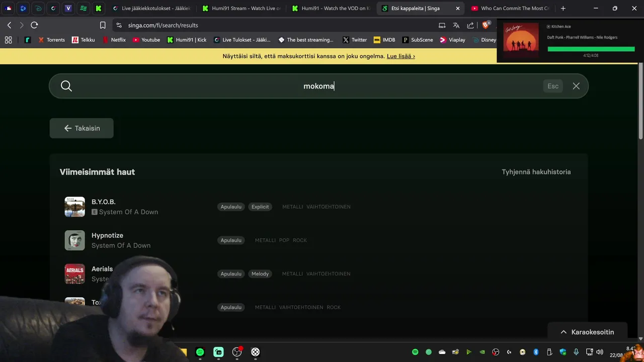Open Torrents bookmark
The width and height of the screenshot is (644, 362).
point(51,40)
